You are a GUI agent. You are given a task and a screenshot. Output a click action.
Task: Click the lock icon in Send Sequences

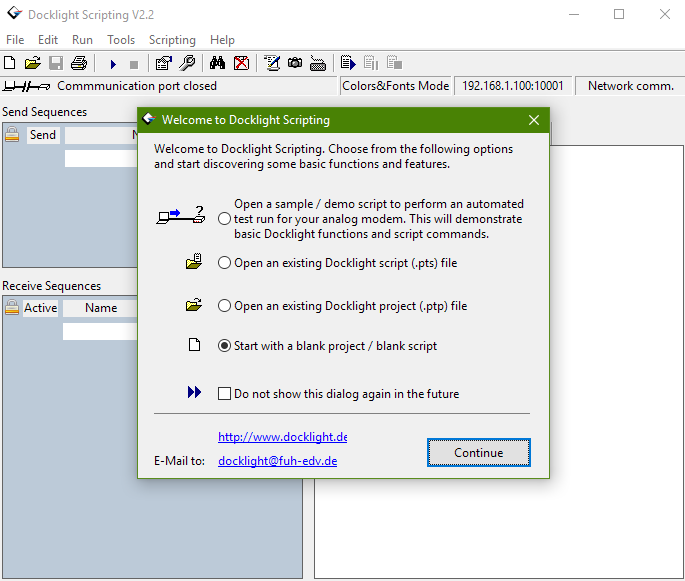tap(12, 135)
